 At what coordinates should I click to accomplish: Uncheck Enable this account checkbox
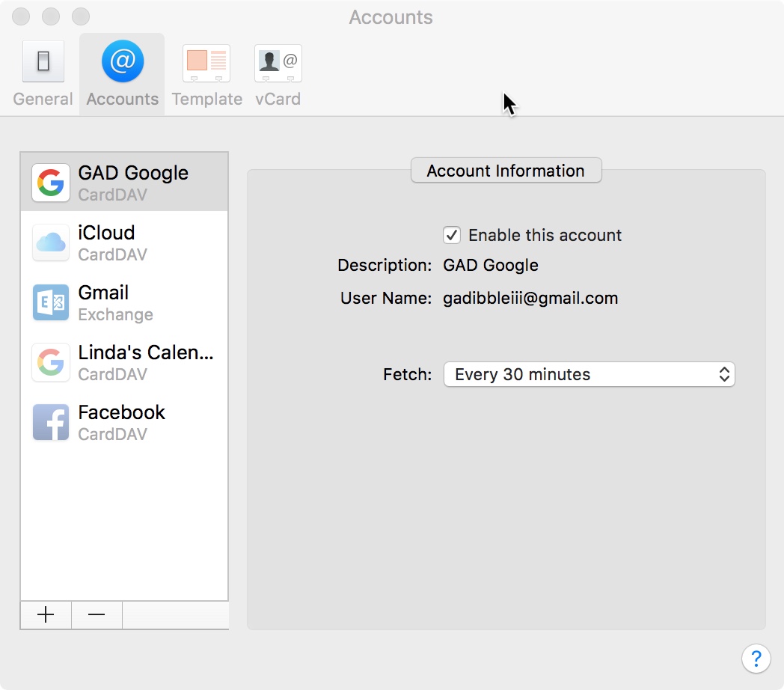452,235
